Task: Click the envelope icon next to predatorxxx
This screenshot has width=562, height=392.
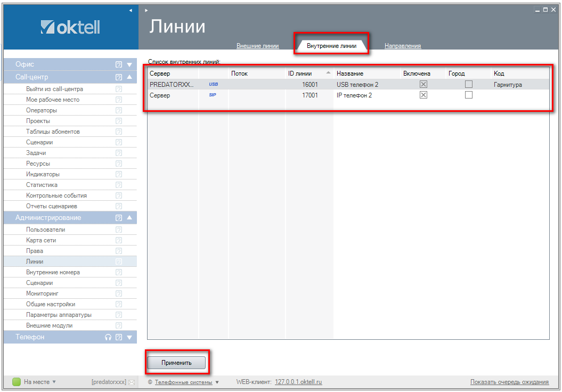Action: (x=131, y=382)
